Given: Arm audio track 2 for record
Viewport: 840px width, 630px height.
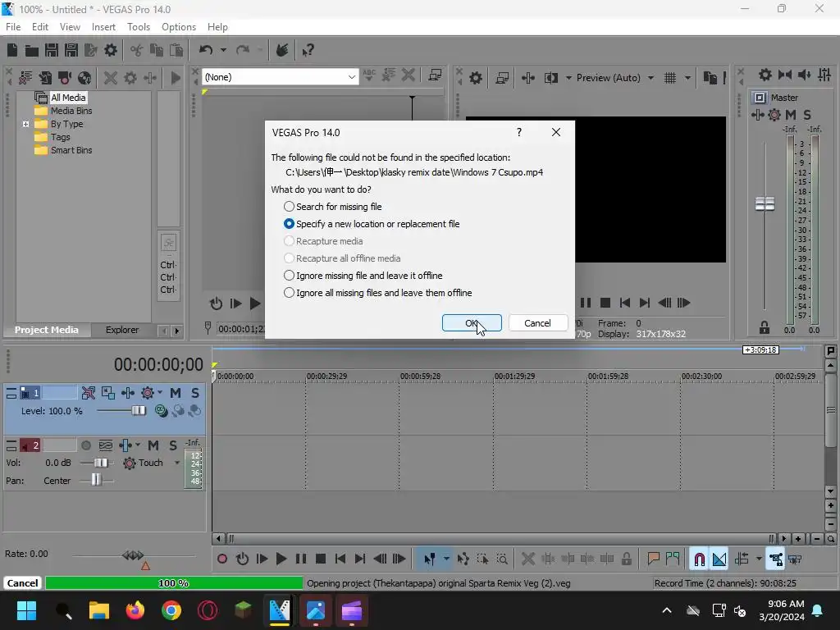Looking at the screenshot, I should (x=85, y=445).
